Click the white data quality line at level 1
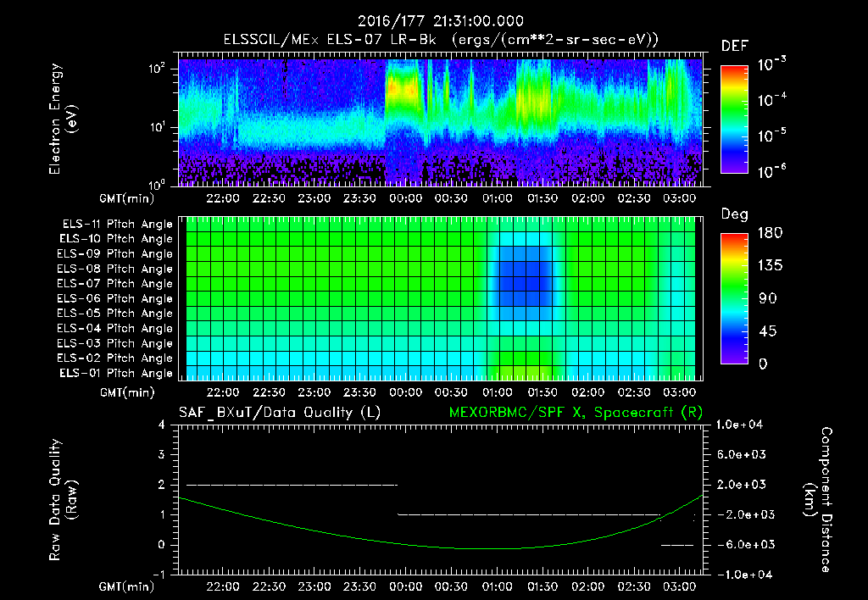Screen dimensions: 868x600 [529, 514]
